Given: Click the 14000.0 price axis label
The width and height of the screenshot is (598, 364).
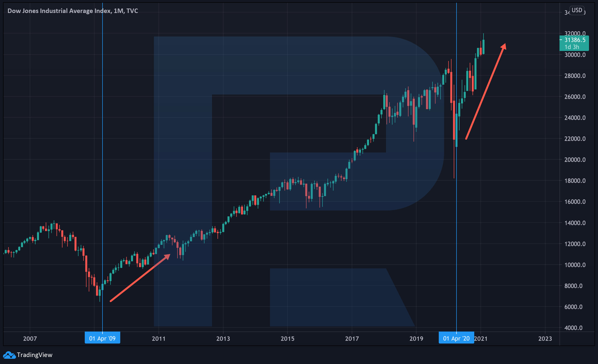Looking at the screenshot, I should pyautogui.click(x=575, y=223).
